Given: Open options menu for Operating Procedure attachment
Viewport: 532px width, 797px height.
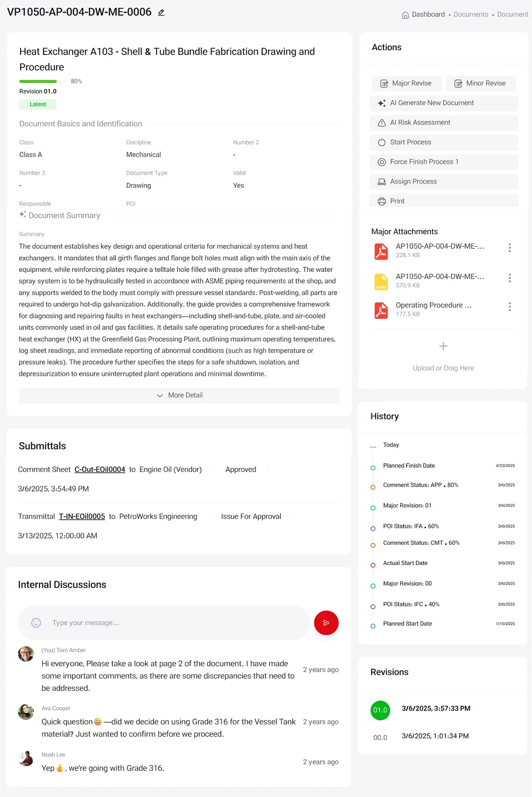Looking at the screenshot, I should pyautogui.click(x=510, y=307).
